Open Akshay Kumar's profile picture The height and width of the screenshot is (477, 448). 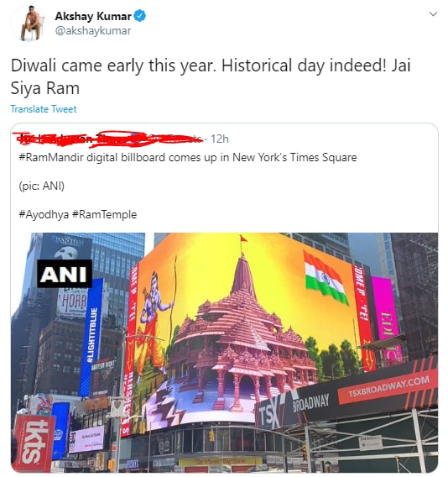(29, 24)
